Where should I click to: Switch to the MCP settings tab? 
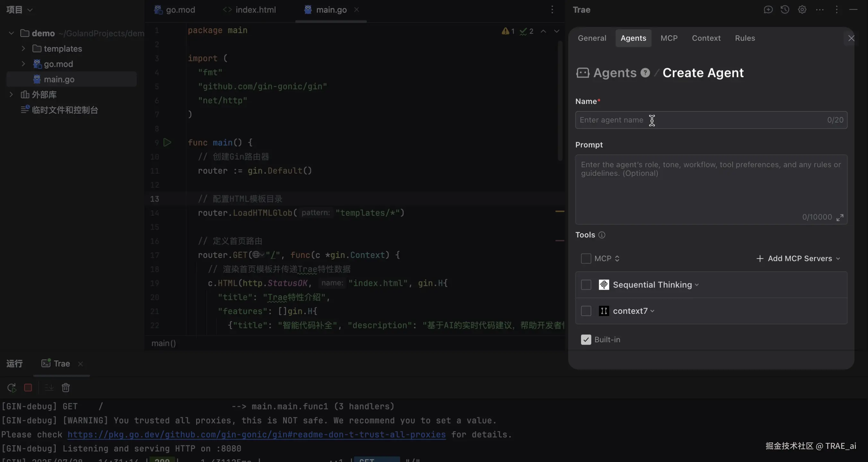[x=669, y=38]
